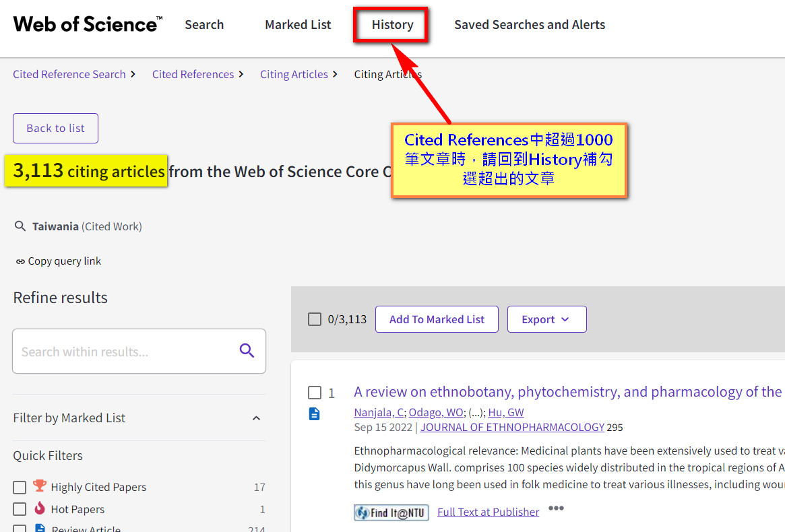Open the Marked List tab

coord(298,24)
